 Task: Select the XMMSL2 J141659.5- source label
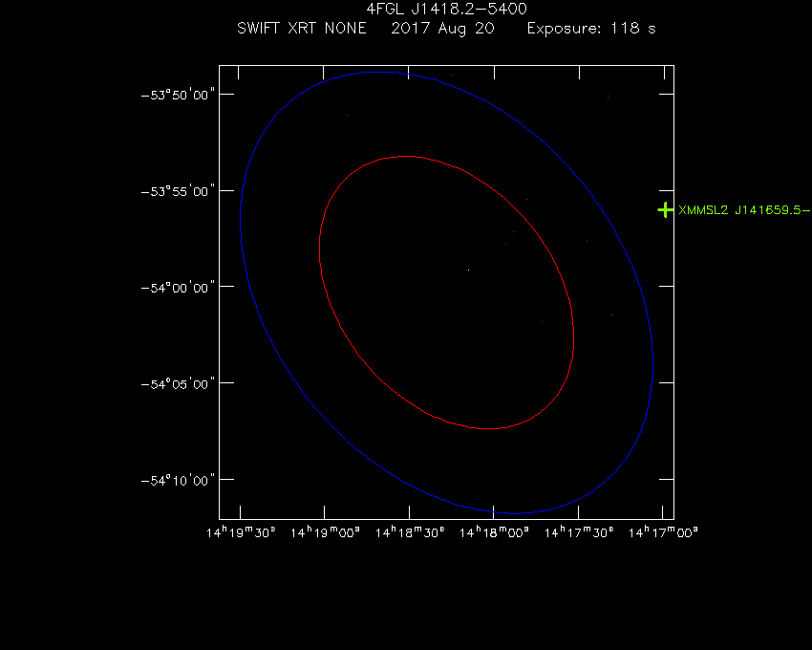tap(744, 210)
